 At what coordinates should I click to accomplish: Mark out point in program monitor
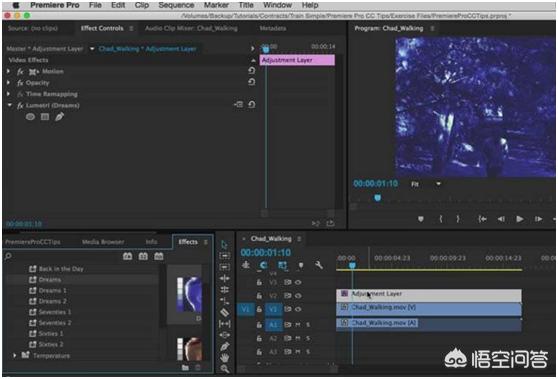458,219
